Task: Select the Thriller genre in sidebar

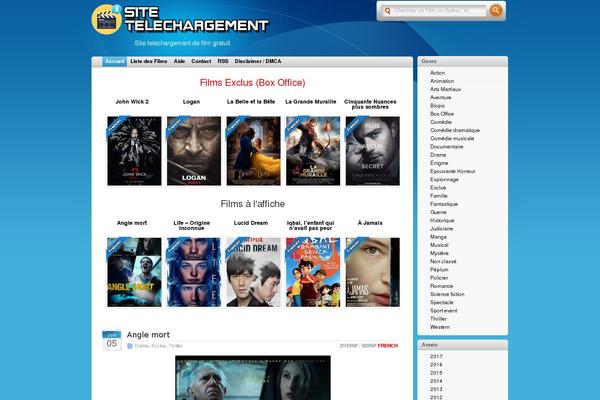Action: tap(439, 319)
